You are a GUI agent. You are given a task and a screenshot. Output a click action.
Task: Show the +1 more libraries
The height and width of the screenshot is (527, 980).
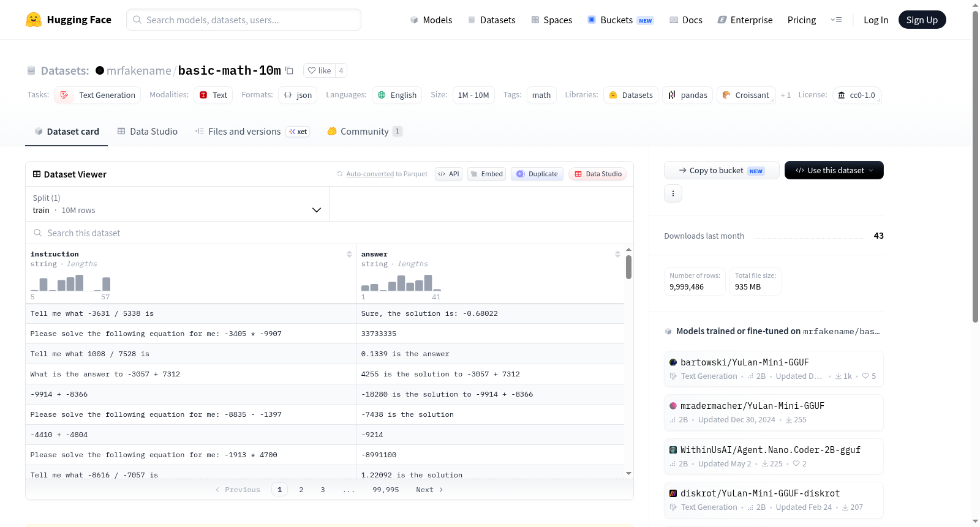tap(786, 95)
